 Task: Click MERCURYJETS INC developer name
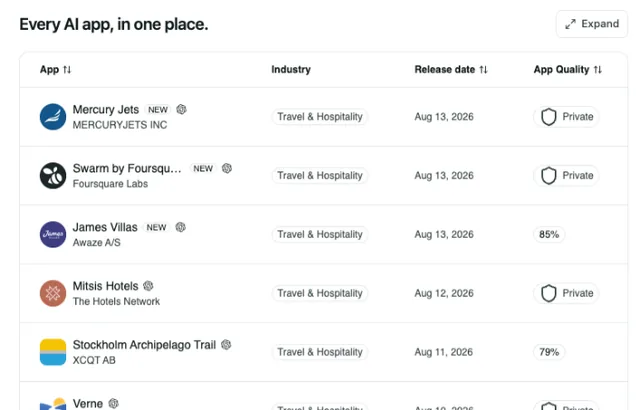[120, 125]
